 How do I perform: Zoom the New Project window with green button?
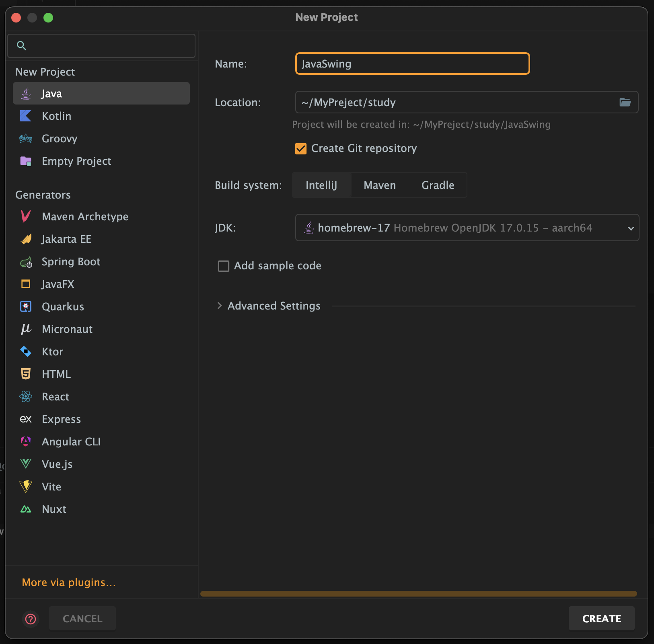48,18
